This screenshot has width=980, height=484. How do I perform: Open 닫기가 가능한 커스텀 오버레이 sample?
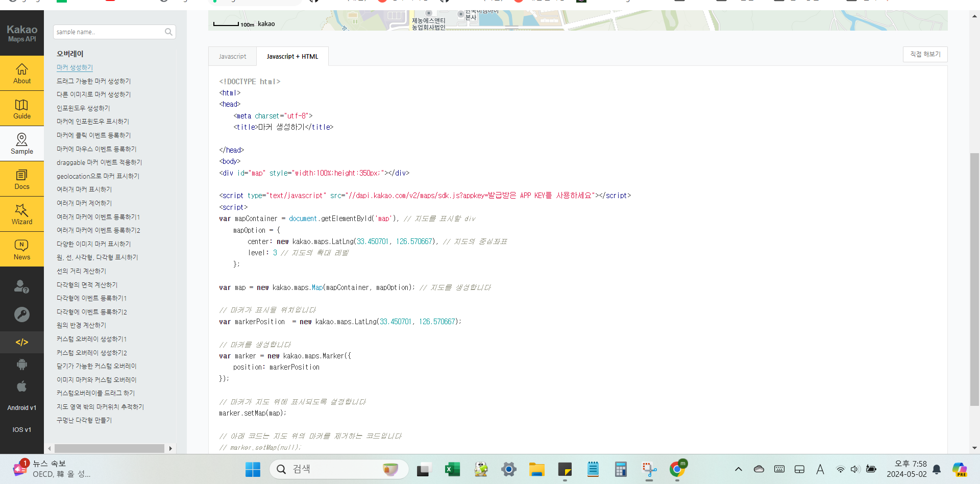pos(96,366)
